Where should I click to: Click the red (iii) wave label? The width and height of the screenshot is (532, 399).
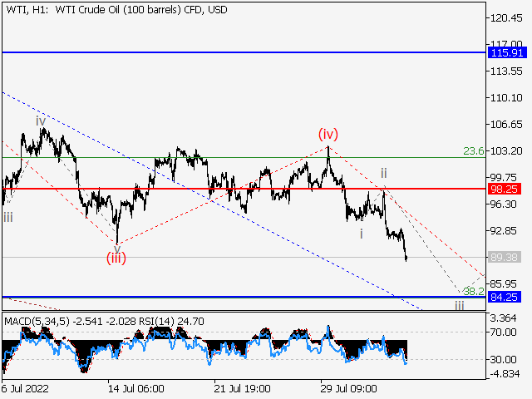click(116, 259)
